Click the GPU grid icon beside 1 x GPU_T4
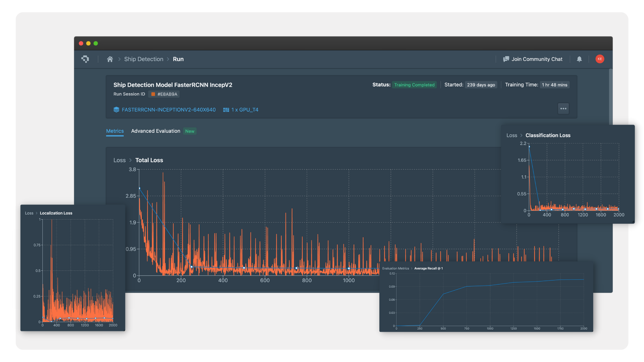 click(226, 110)
